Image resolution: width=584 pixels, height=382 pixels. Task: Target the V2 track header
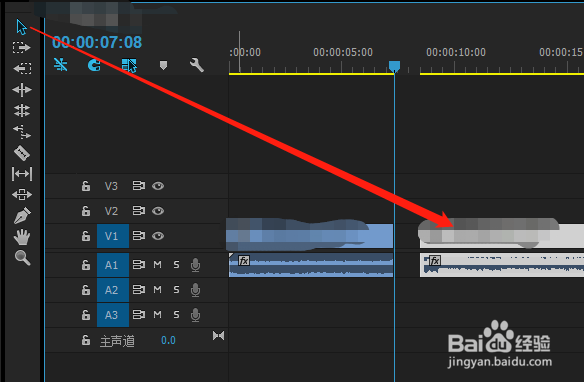click(x=111, y=211)
